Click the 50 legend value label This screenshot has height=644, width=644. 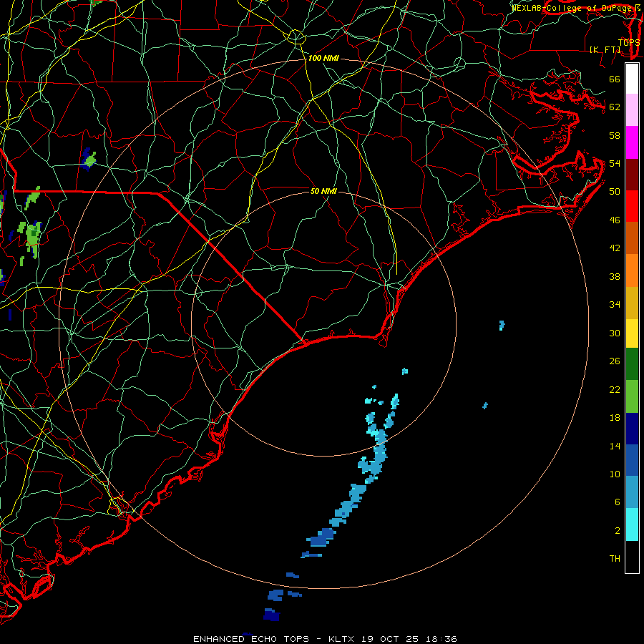point(615,191)
